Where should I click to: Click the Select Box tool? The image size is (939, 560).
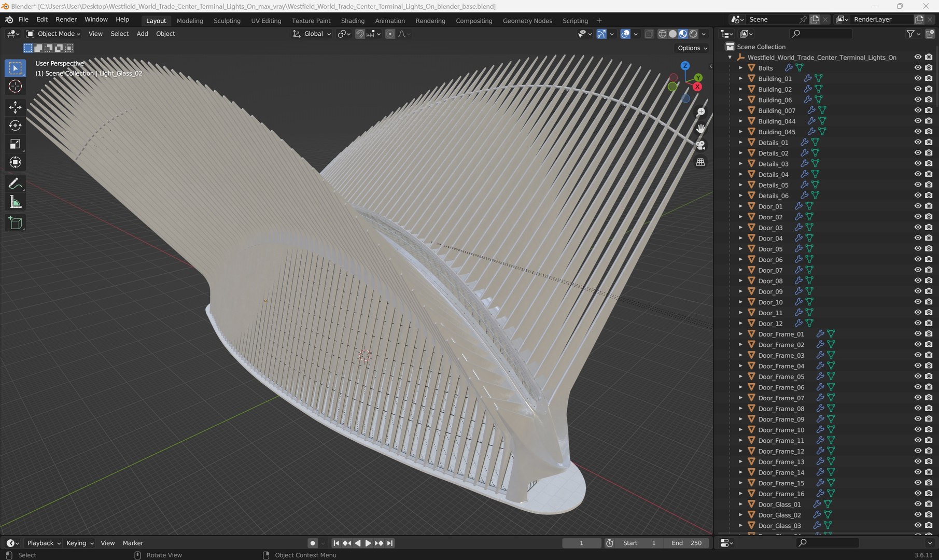click(x=15, y=68)
